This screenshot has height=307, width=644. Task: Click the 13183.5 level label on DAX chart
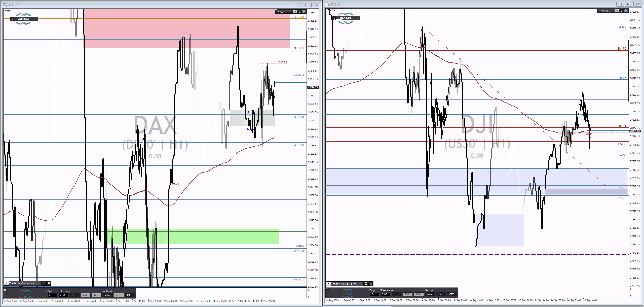(298, 117)
